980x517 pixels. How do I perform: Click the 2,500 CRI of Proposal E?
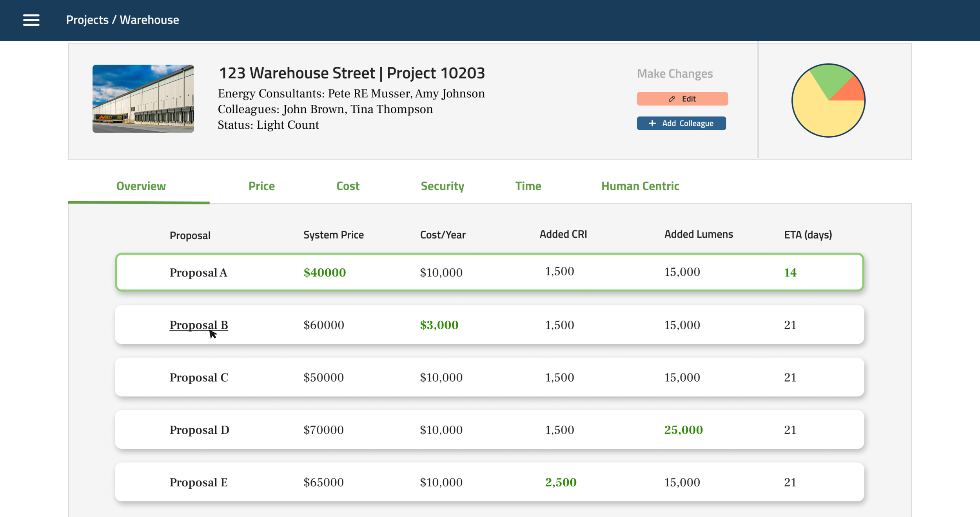tap(561, 482)
